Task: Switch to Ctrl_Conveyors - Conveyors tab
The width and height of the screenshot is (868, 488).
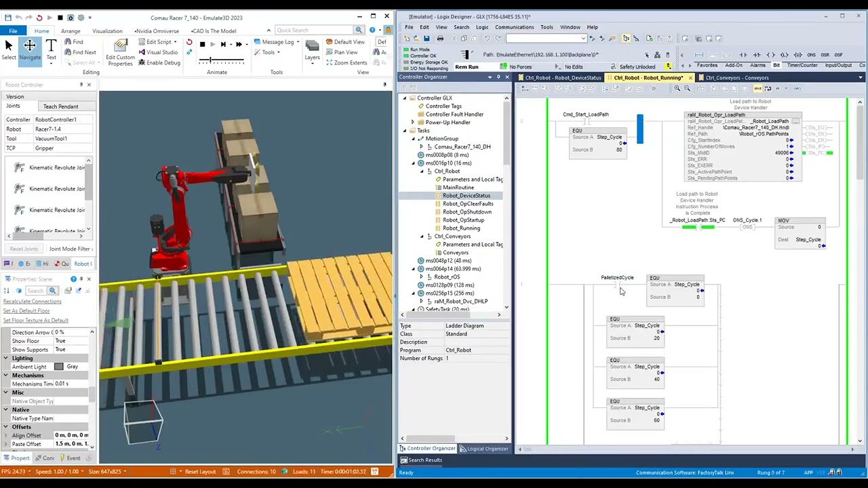Action: (x=736, y=78)
